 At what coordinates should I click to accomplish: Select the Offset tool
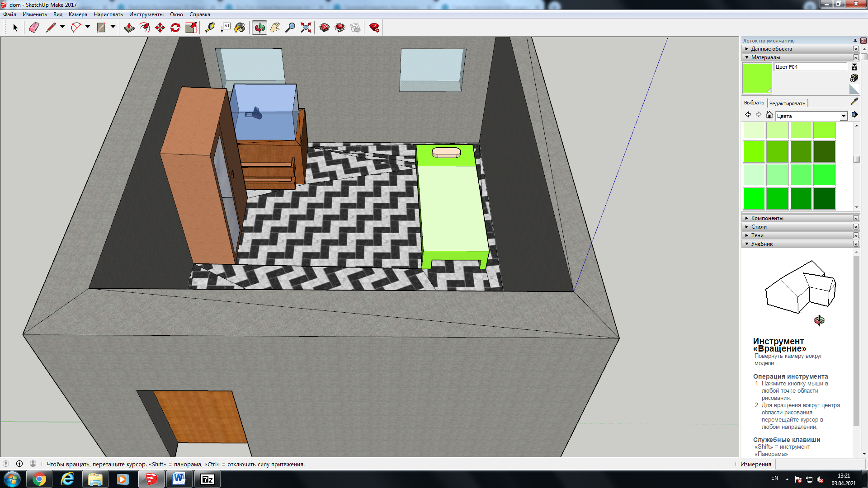[x=145, y=28]
